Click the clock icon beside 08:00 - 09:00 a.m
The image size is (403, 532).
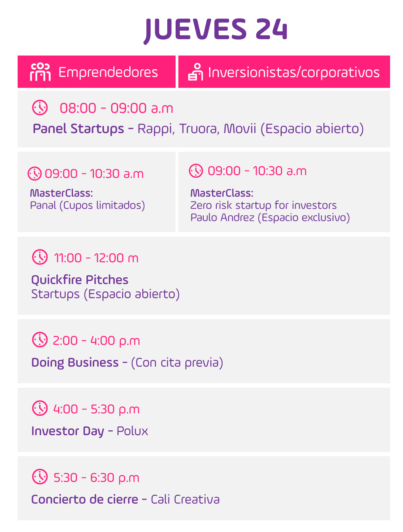point(40,108)
